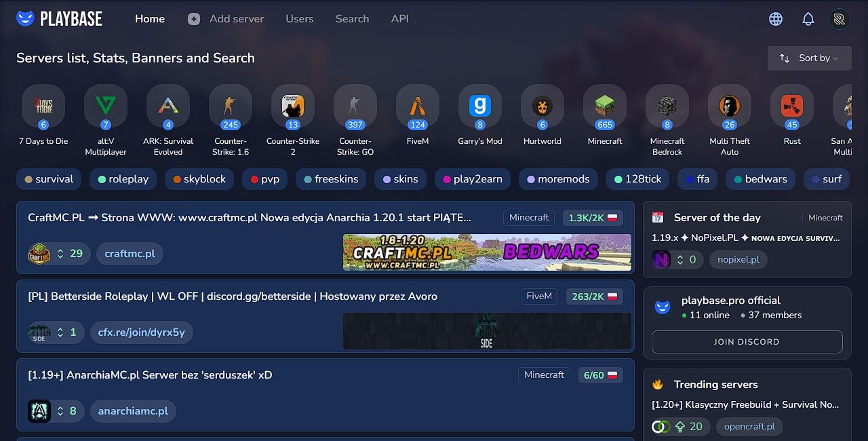The height and width of the screenshot is (441, 868).
Task: Select the ARK: Survival Evolved icon
Action: point(167,106)
